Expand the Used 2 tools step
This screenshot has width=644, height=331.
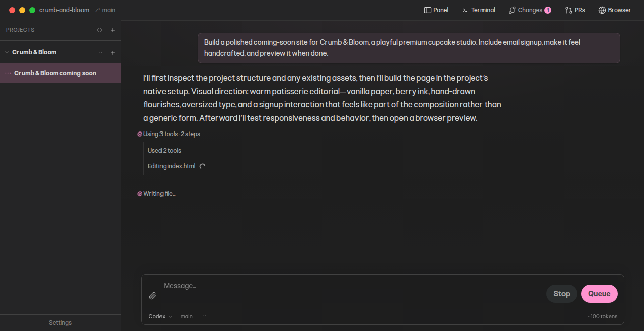165,151
